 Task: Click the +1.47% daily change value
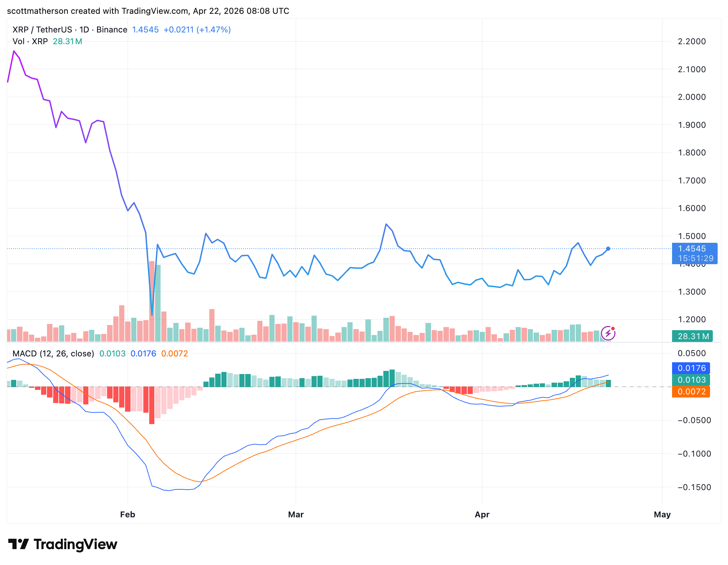tap(213, 29)
